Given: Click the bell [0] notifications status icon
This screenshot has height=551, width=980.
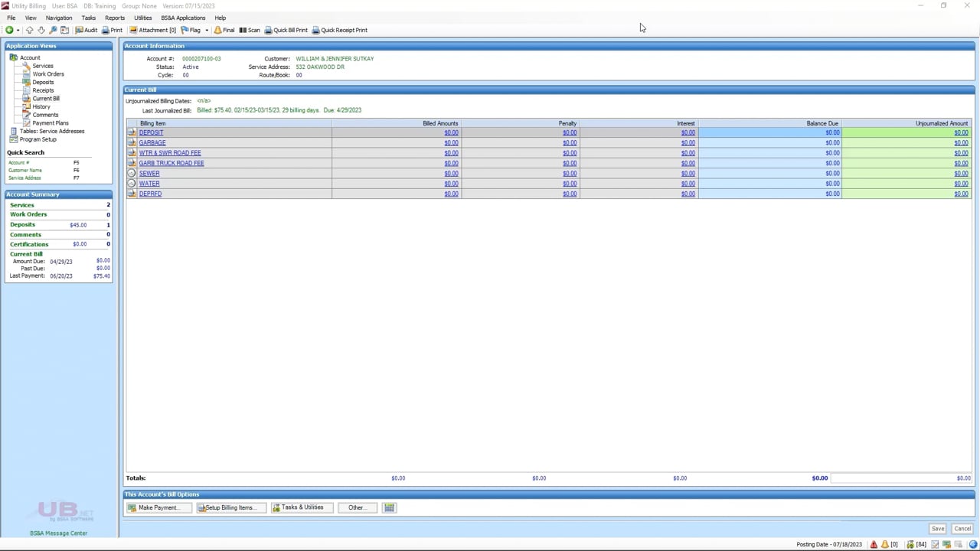Looking at the screenshot, I should (x=890, y=545).
